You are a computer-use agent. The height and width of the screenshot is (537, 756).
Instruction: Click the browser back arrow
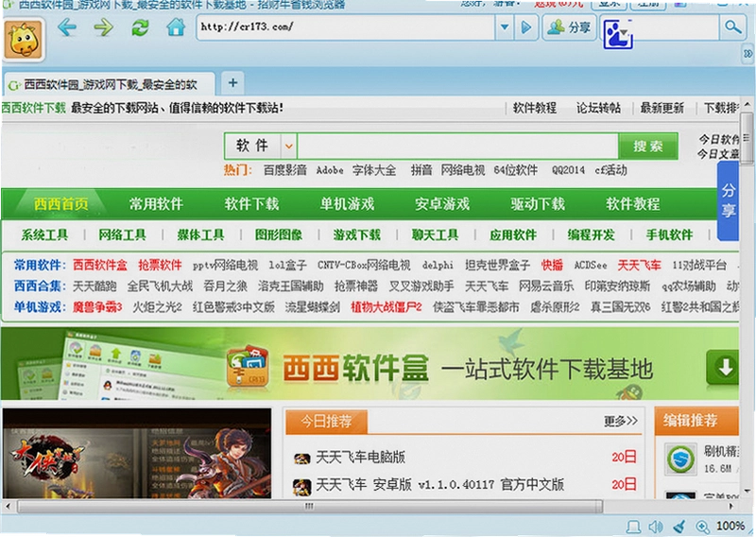click(66, 27)
